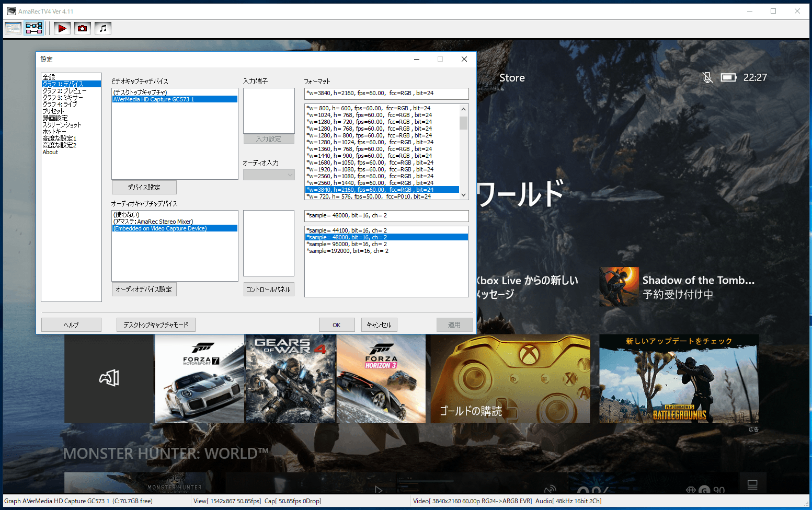Image resolution: width=812 pixels, height=510 pixels.
Task: Click the ヘルプ button
Action: tap(71, 324)
